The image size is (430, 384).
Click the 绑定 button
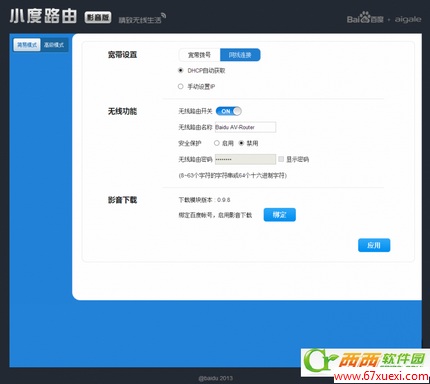coord(280,215)
